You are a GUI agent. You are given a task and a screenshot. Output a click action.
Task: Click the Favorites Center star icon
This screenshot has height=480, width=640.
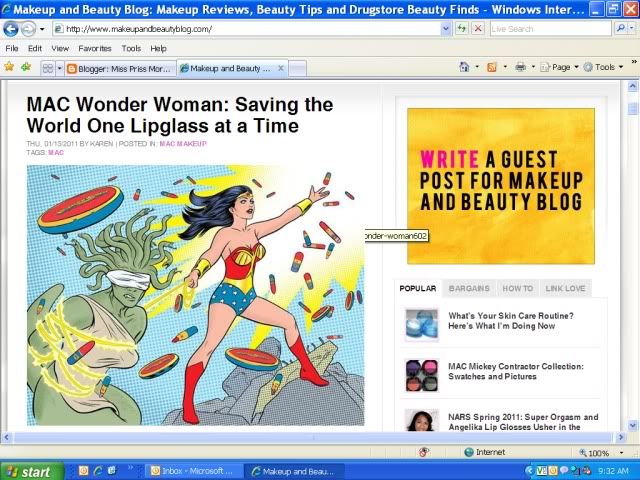coord(9,67)
